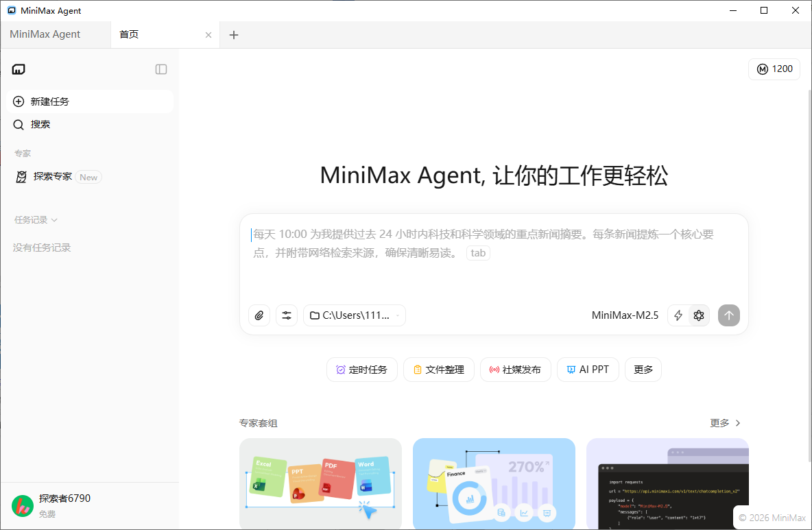Click the lightning quick-mode icon near MiniMax-M2.5
Screen dimensions: 812x530
[x=678, y=315]
